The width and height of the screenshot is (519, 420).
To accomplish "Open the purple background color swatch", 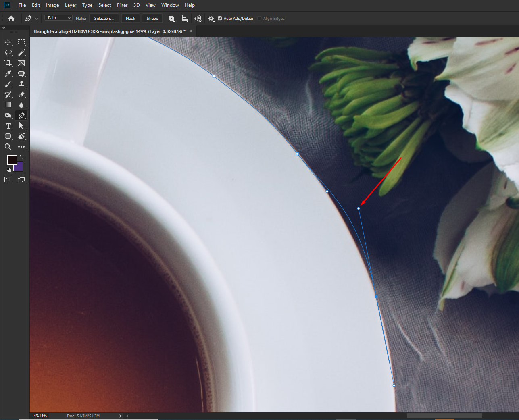I will (x=20, y=168).
